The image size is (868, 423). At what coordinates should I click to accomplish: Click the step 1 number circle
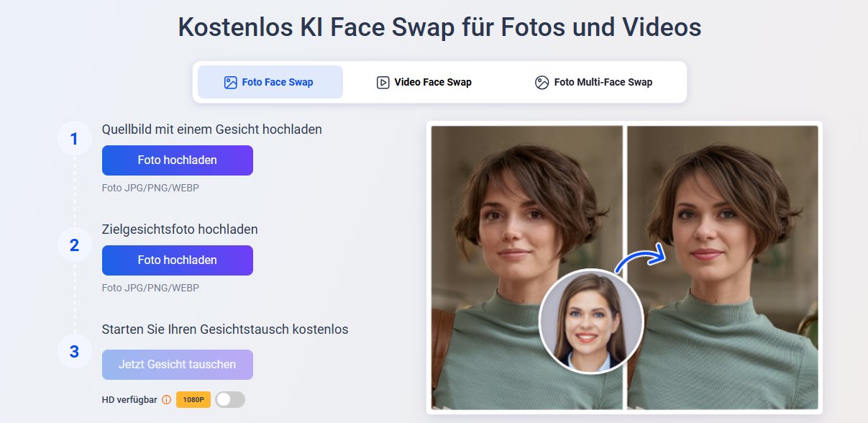[x=75, y=138]
